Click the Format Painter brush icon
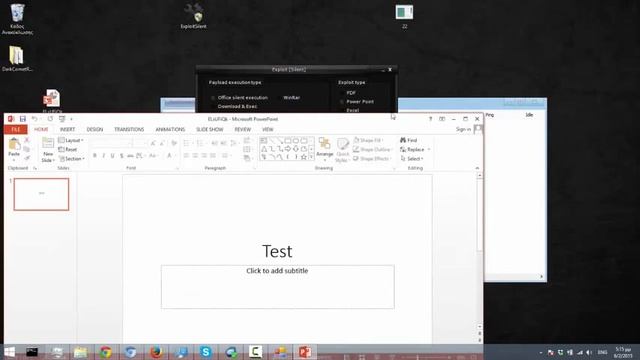Screen dimensions: 640x360 (27, 158)
